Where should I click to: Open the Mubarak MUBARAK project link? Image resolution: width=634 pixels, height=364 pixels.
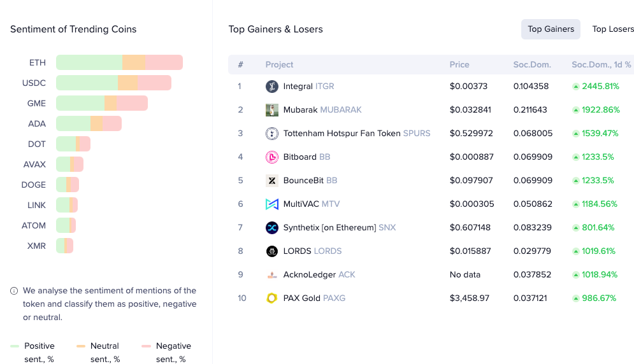click(x=322, y=110)
